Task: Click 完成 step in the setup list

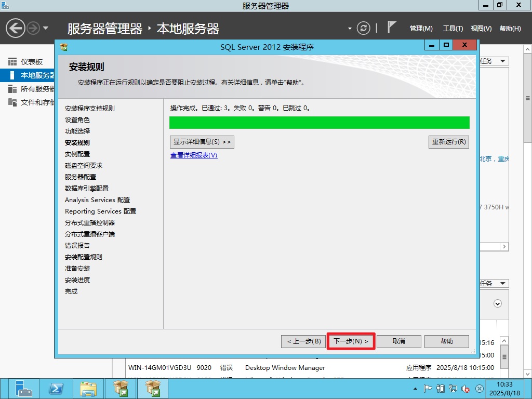Action: pyautogui.click(x=71, y=291)
